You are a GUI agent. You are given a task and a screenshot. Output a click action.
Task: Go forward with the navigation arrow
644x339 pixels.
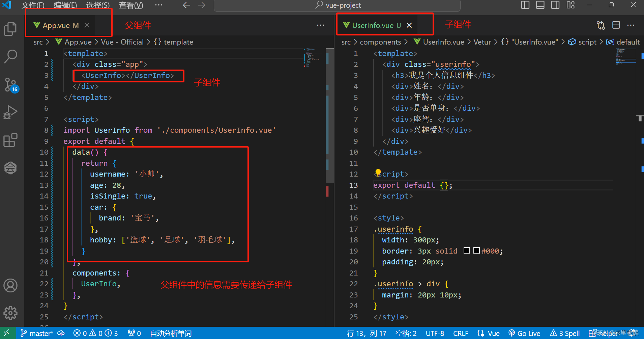tap(202, 5)
